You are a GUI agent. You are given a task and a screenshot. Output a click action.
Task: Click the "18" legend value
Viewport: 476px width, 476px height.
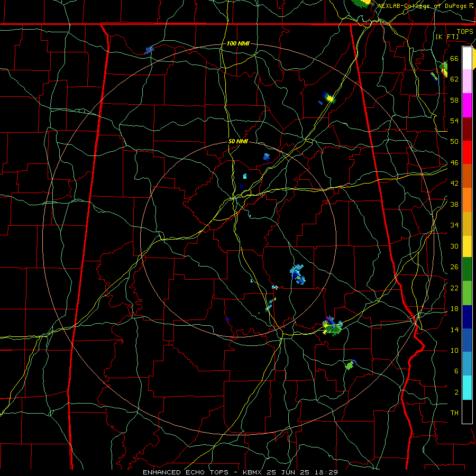tap(454, 309)
